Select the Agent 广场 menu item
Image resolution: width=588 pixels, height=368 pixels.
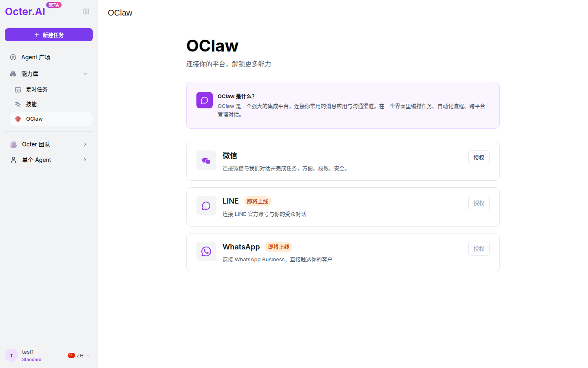click(x=49, y=57)
